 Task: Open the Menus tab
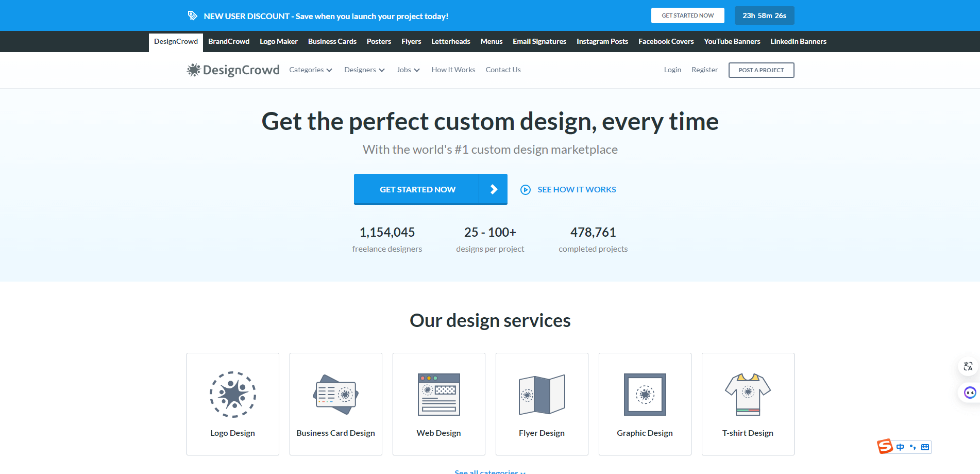click(x=492, y=42)
